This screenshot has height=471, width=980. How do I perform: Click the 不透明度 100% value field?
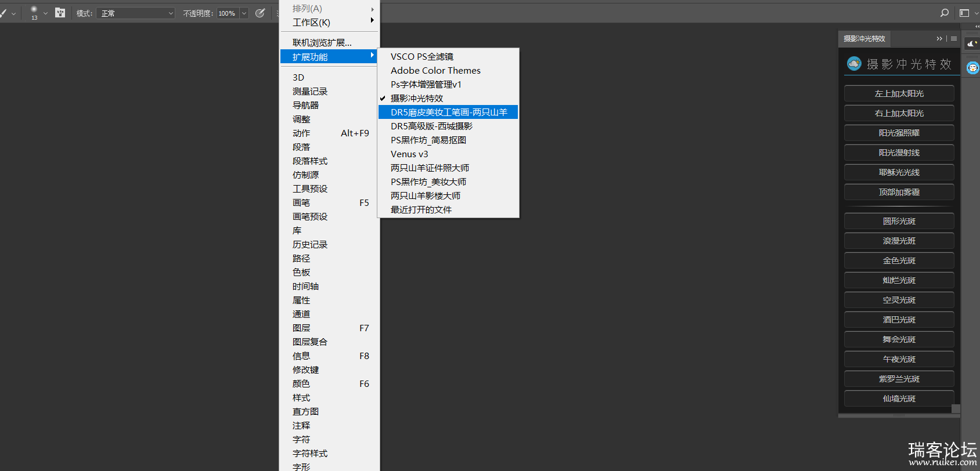click(227, 13)
